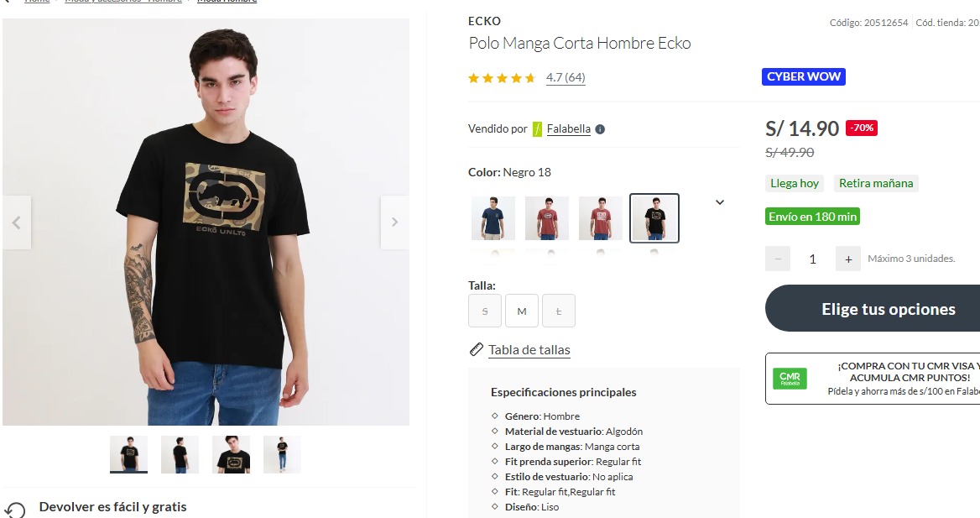Click the seller info icon next to Falabella

600,129
